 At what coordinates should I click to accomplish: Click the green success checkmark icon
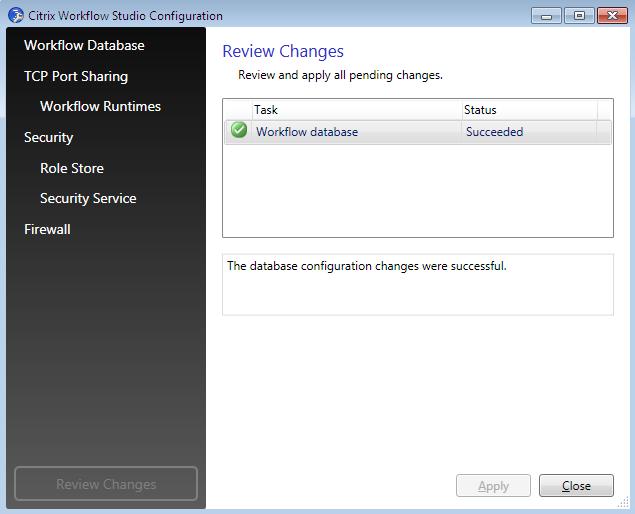239,130
